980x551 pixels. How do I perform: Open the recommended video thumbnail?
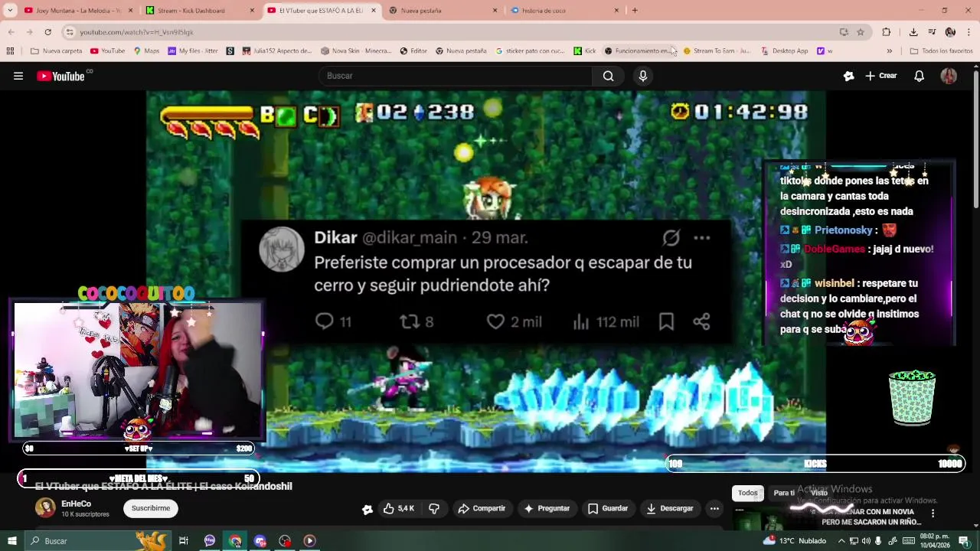773,520
